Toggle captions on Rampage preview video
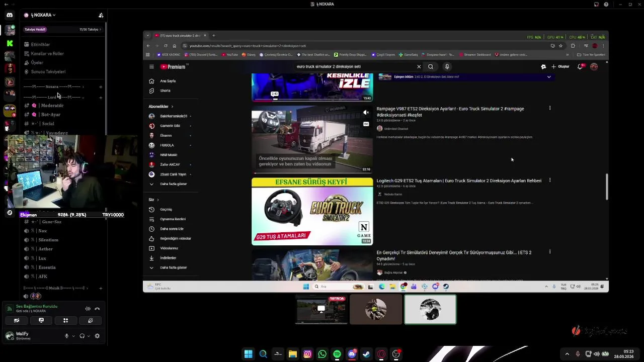The image size is (644, 362). pos(366,124)
